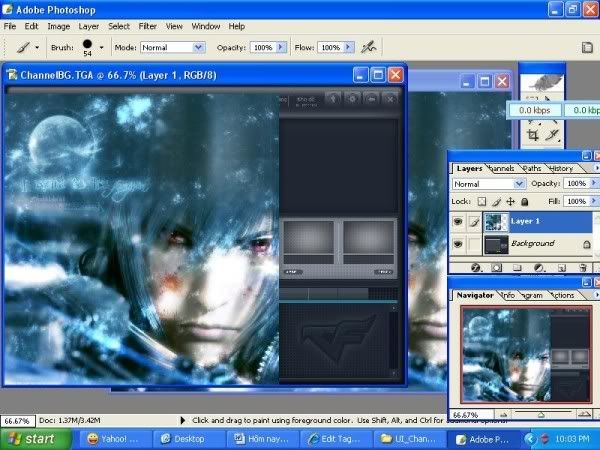
Task: Select the Layer 1 thumbnail
Action: 496,222
